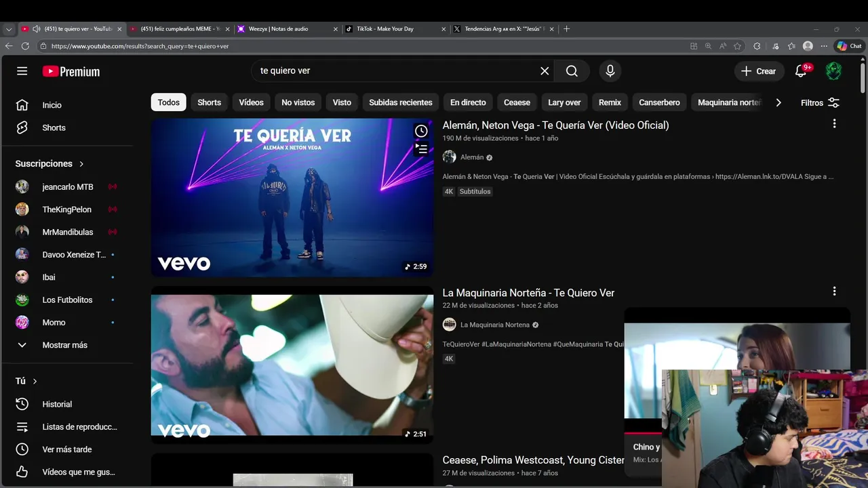Open MrMandibulas subscription

tap(68, 232)
